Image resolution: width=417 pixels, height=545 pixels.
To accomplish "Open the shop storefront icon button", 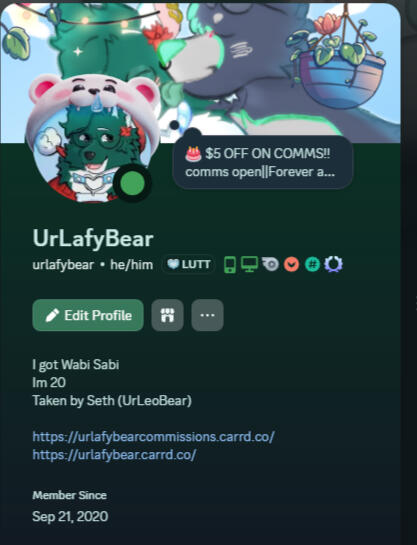I will (167, 315).
